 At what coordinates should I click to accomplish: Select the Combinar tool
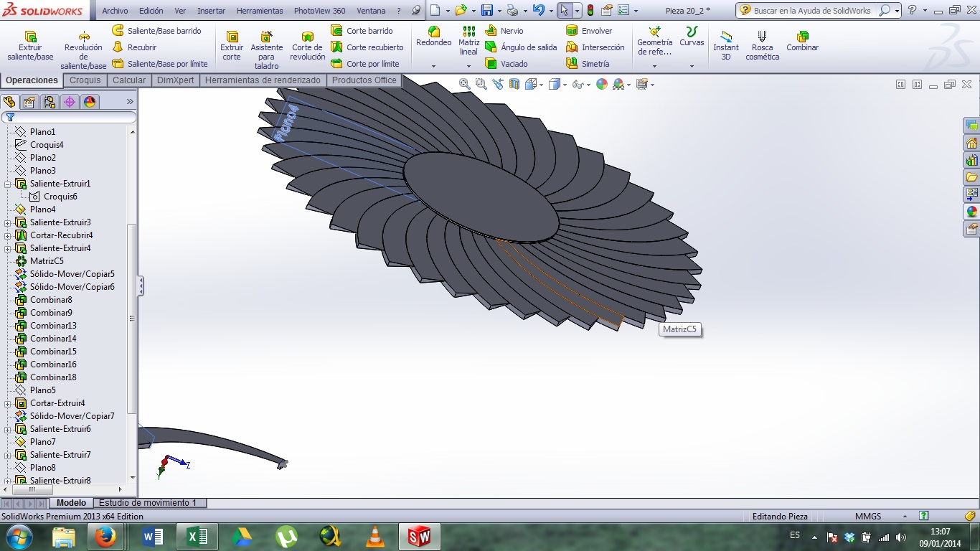(x=802, y=42)
